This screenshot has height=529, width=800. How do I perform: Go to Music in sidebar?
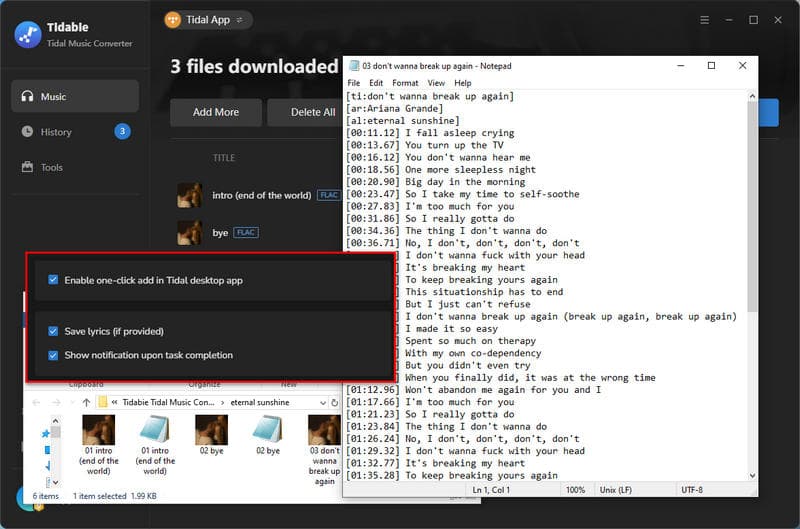pyautogui.click(x=75, y=96)
